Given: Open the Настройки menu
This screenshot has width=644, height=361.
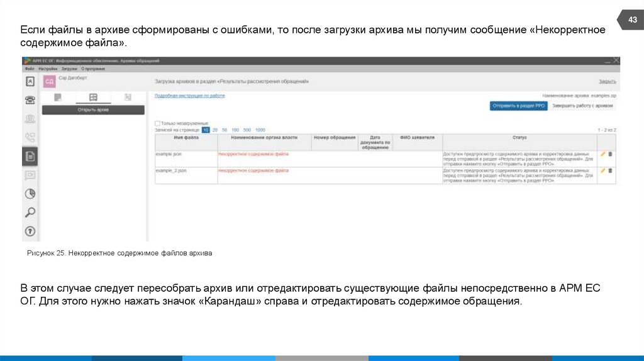Looking at the screenshot, I should (x=48, y=69).
